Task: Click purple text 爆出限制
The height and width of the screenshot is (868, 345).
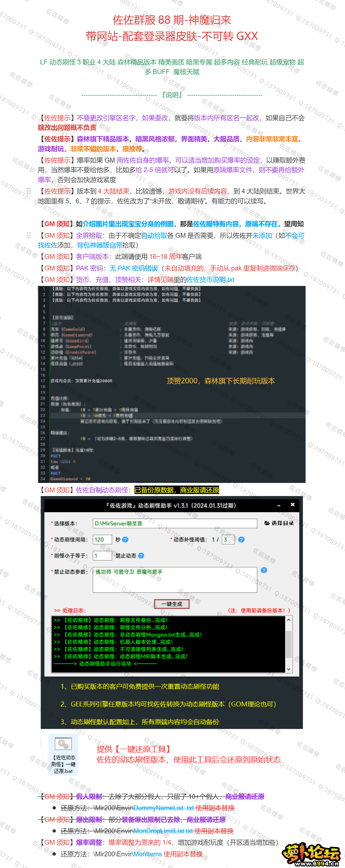Action: 89,820
